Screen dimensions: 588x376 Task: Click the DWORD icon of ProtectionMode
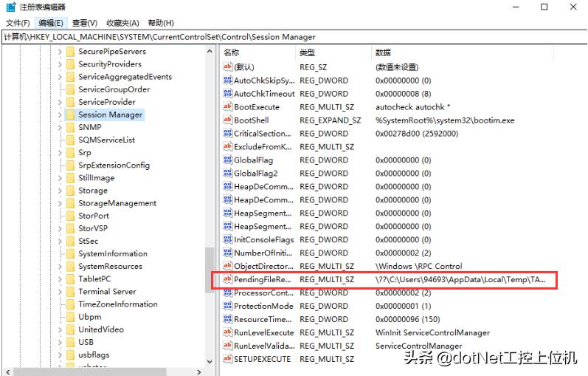227,306
